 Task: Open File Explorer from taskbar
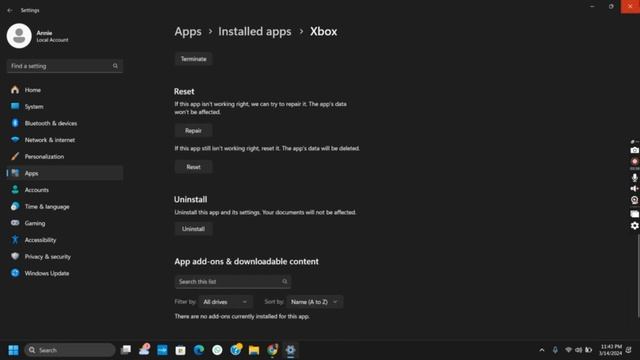254,350
